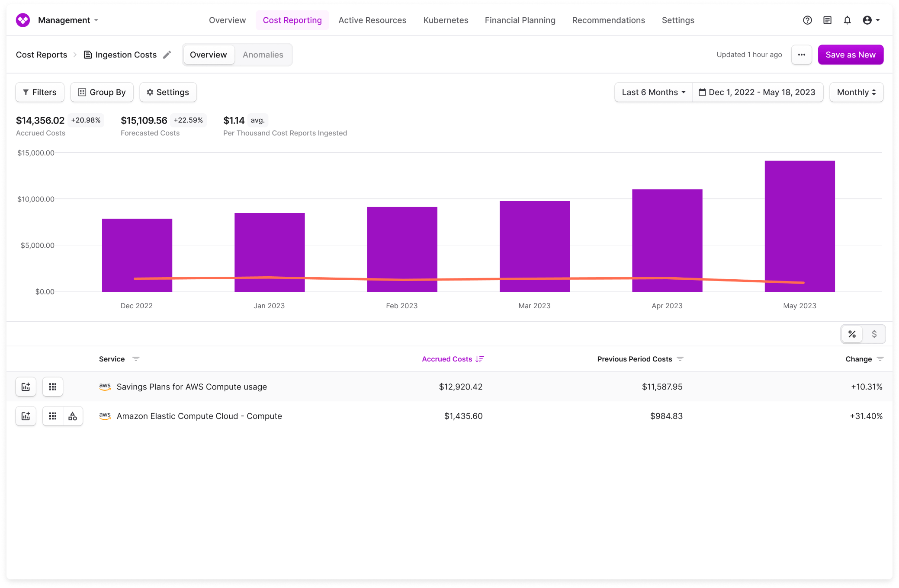Click the notifications bell icon

847,20
